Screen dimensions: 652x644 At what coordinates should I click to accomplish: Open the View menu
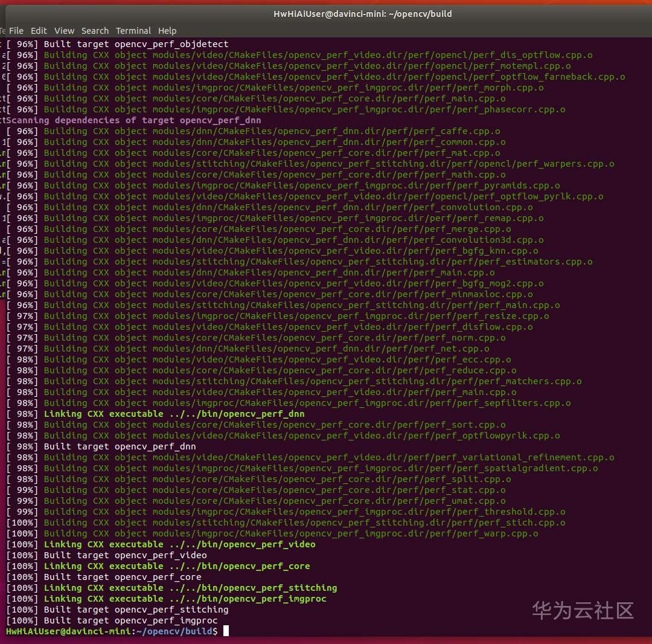click(x=64, y=31)
